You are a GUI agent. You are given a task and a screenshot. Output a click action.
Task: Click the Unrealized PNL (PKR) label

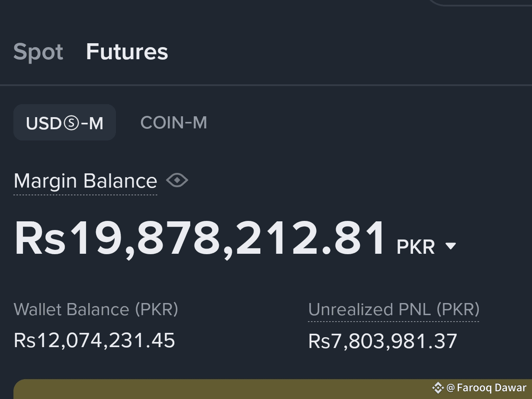pos(394,310)
